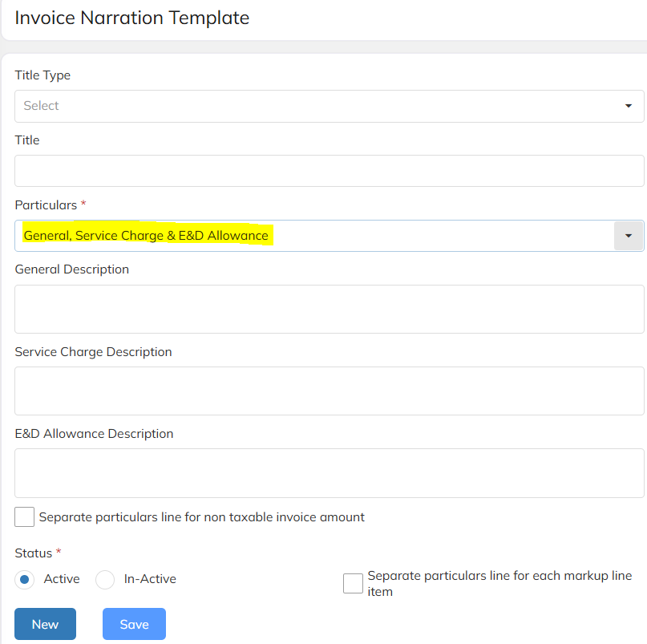
Task: Focus the Title text field
Action: click(330, 171)
